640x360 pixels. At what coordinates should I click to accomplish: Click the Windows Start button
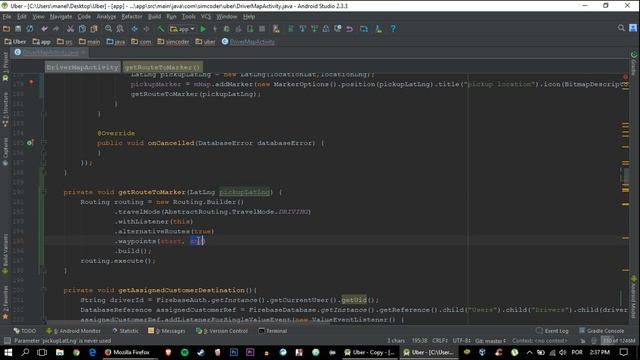8,352
